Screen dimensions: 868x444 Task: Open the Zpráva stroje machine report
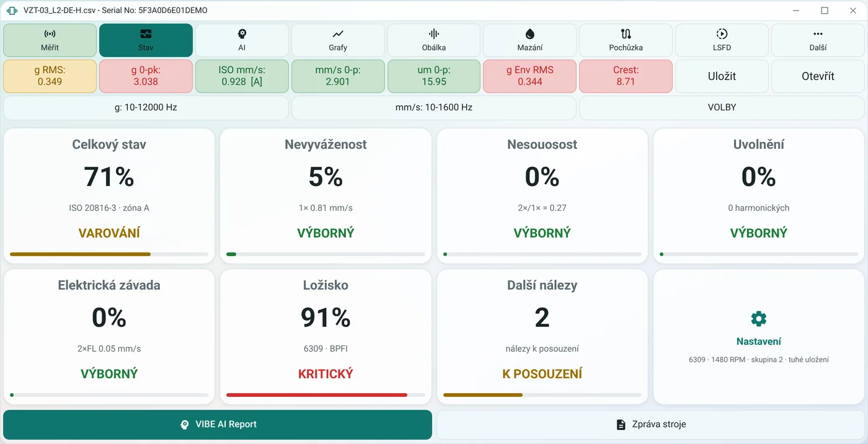pyautogui.click(x=651, y=425)
